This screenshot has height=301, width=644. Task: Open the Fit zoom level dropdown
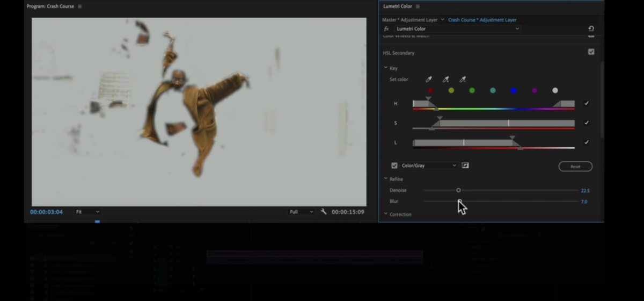tap(87, 212)
